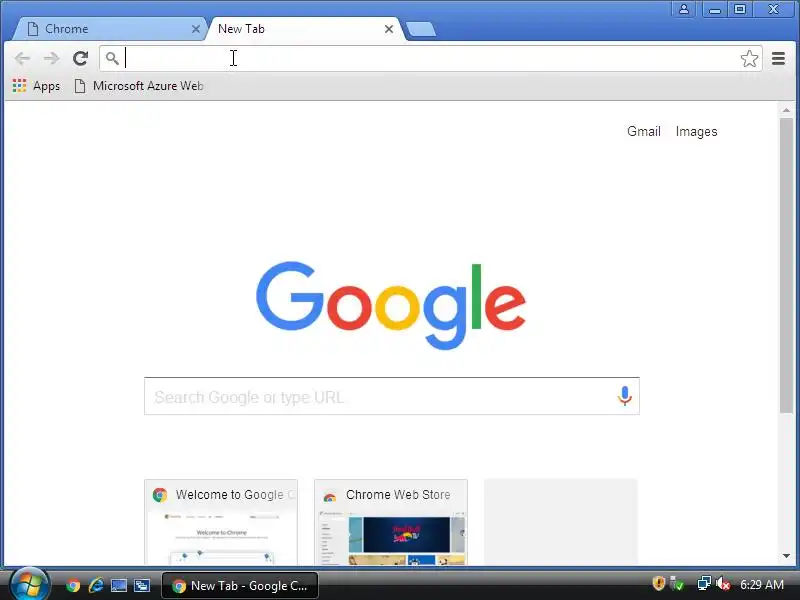Reload the current page
This screenshot has width=800, height=600.
pos(80,59)
